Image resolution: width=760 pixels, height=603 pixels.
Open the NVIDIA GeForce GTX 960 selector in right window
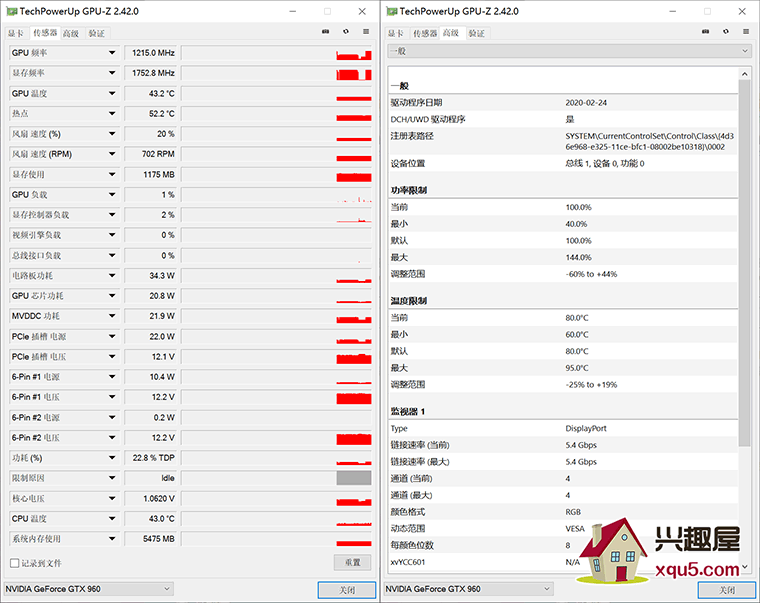[x=469, y=589]
